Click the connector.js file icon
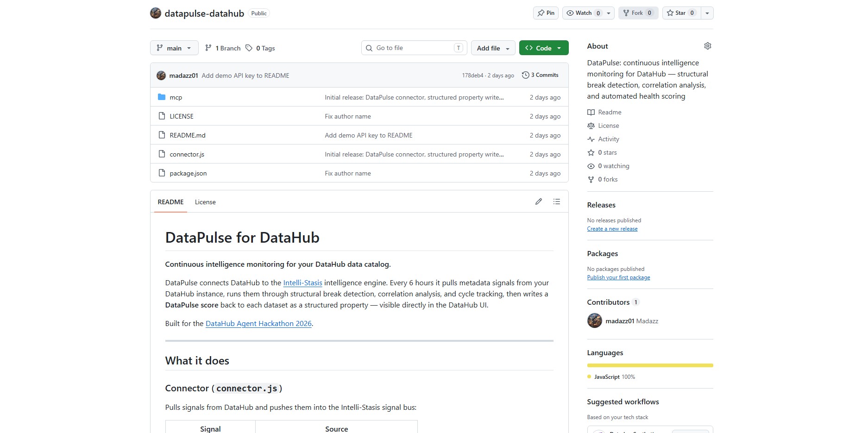868x433 pixels. click(162, 154)
